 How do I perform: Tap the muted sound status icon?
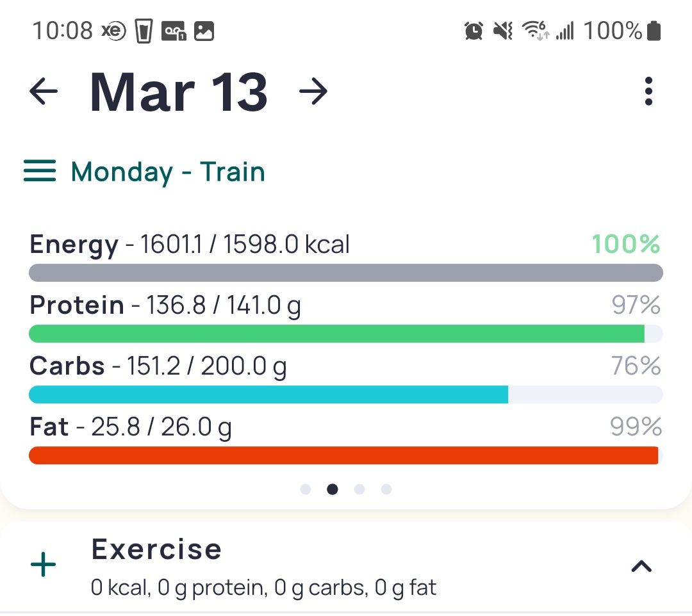503,31
